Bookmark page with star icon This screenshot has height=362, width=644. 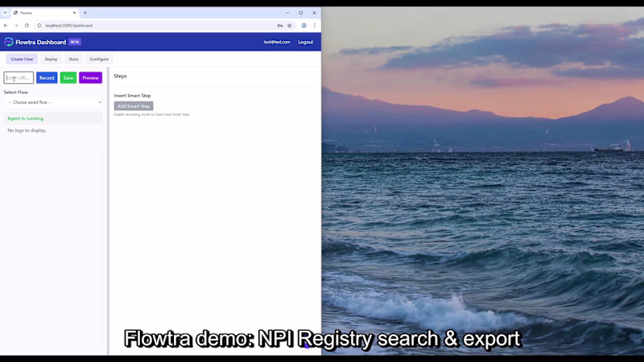tap(290, 26)
